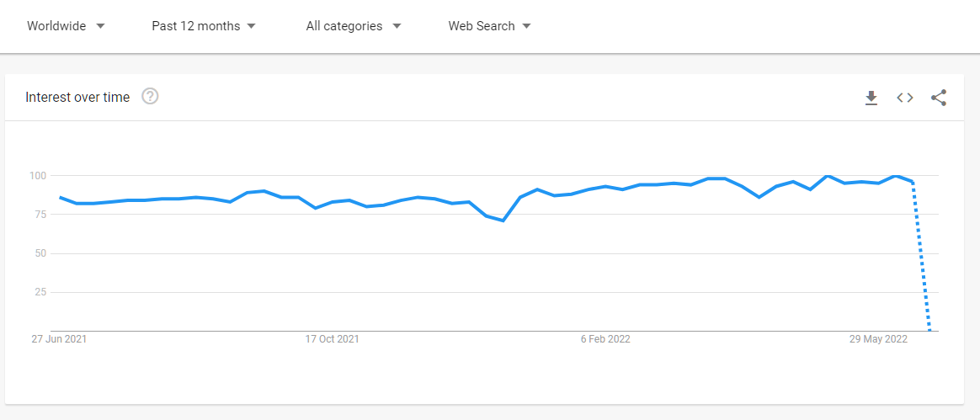Open the embed code icon
Screen dimensions: 980x420
(x=905, y=98)
